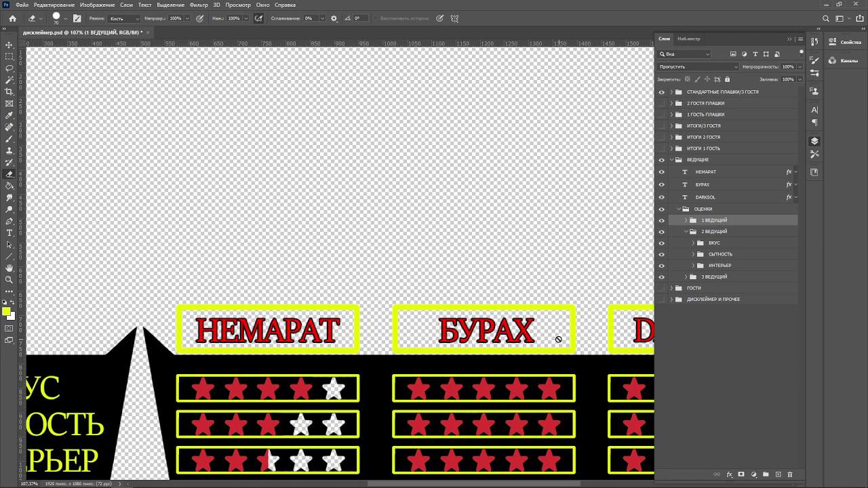
Task: Select the Path Selection tool
Action: [9, 245]
